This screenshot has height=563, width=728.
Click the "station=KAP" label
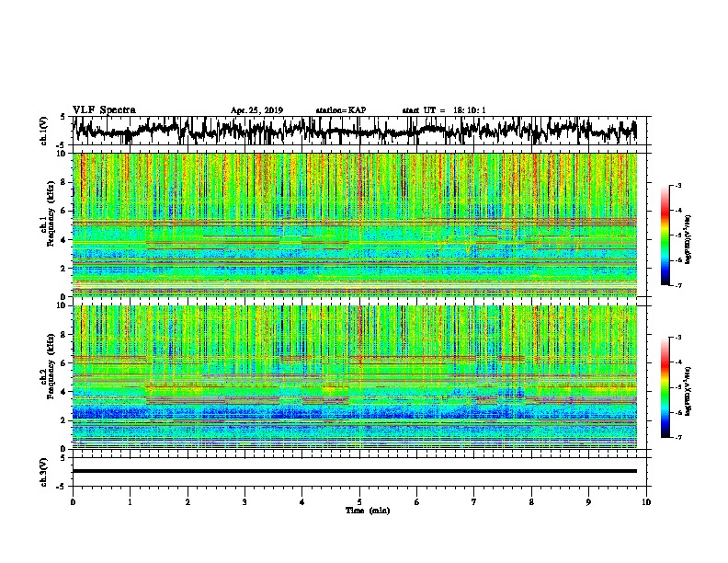pos(340,110)
